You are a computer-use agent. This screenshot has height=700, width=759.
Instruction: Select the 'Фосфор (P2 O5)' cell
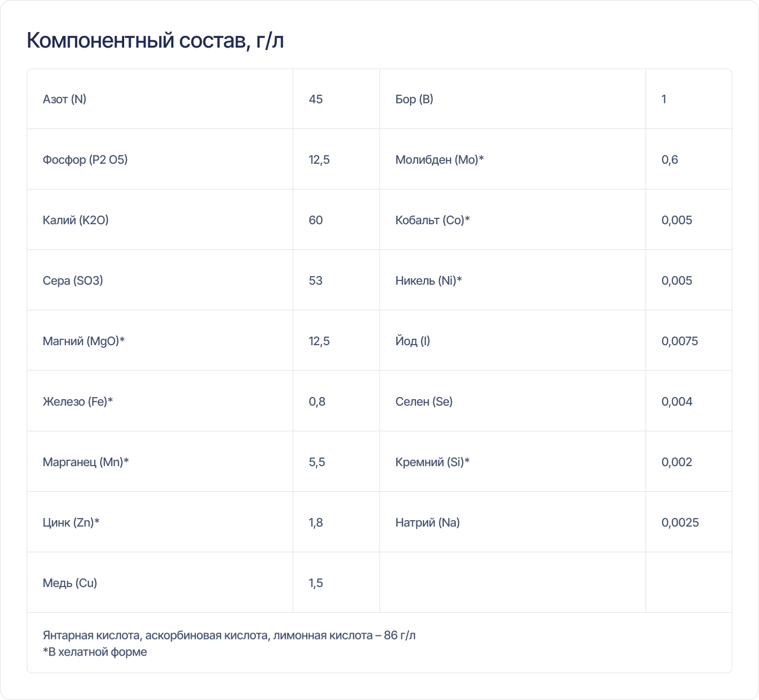coord(160,159)
